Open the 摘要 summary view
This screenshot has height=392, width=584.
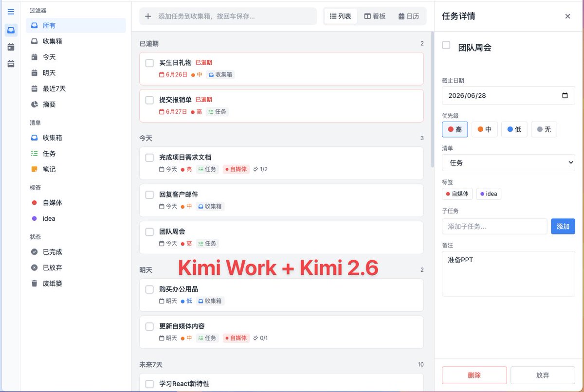click(x=76, y=104)
